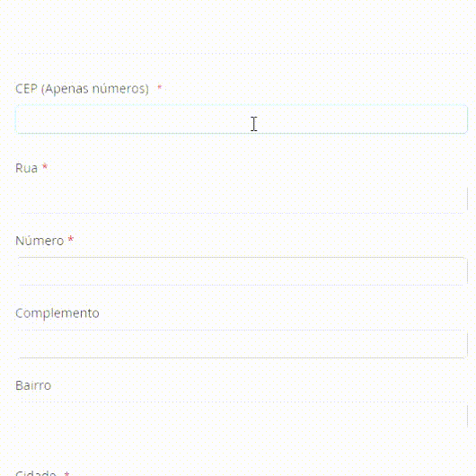
Task: Click the red asterisk after Número
Action: 71,239
